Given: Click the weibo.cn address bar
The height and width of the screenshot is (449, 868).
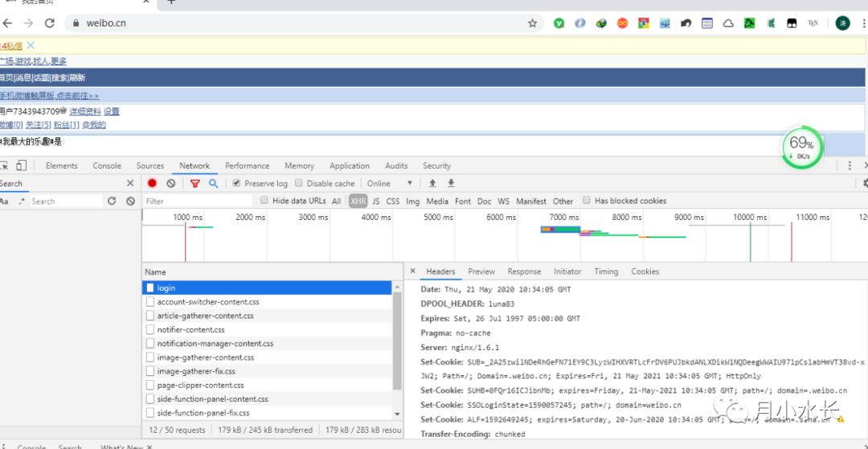Looking at the screenshot, I should [x=305, y=23].
